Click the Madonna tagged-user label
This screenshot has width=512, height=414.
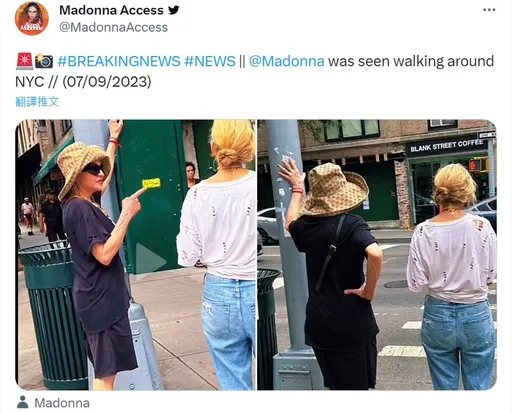pos(62,403)
